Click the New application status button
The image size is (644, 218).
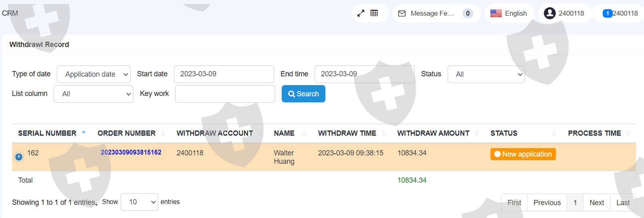click(x=523, y=154)
